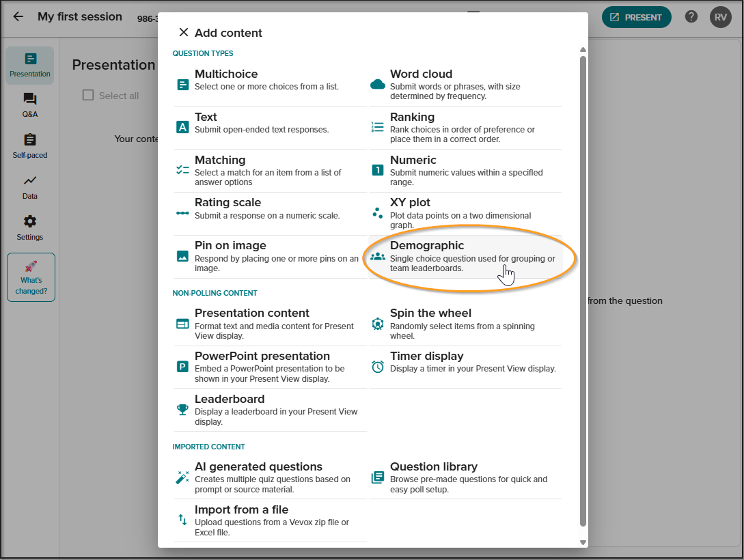The width and height of the screenshot is (744, 560).
Task: Select the XY plot title
Action: (410, 202)
